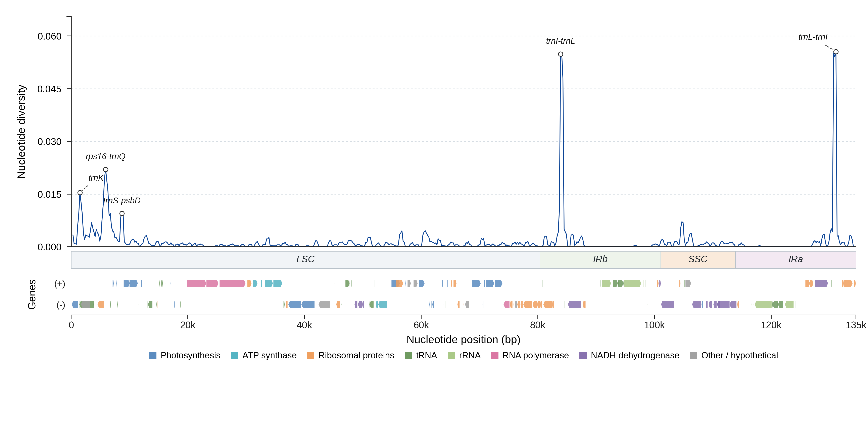Image resolution: width=868 pixels, height=422 pixels.
Task: Pick the RNA polymerase legend swatch
Action: click(x=495, y=355)
